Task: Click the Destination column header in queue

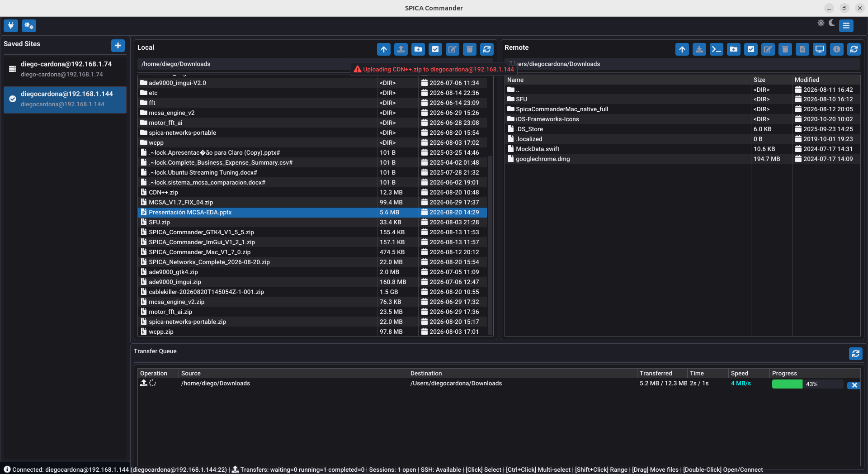Action: pos(522,373)
